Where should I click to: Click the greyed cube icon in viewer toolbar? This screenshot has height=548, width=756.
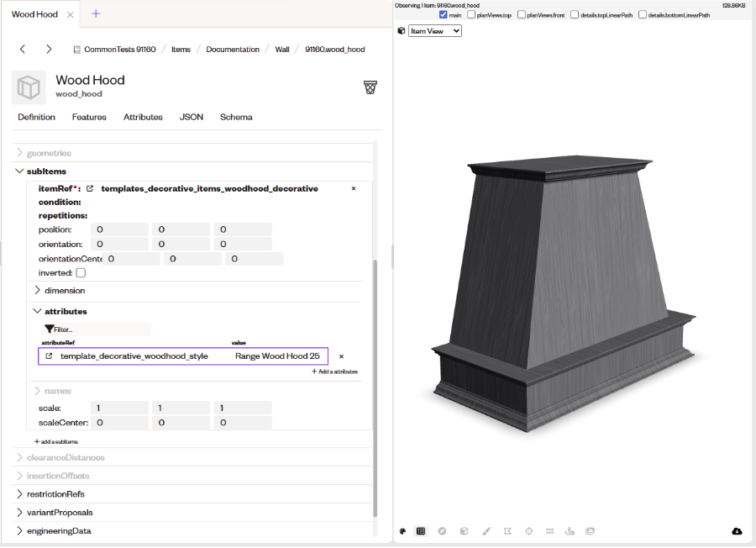click(x=464, y=531)
